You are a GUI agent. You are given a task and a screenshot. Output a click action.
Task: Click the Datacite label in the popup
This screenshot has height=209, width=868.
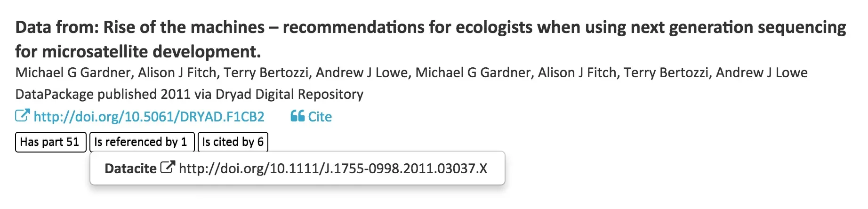point(130,169)
